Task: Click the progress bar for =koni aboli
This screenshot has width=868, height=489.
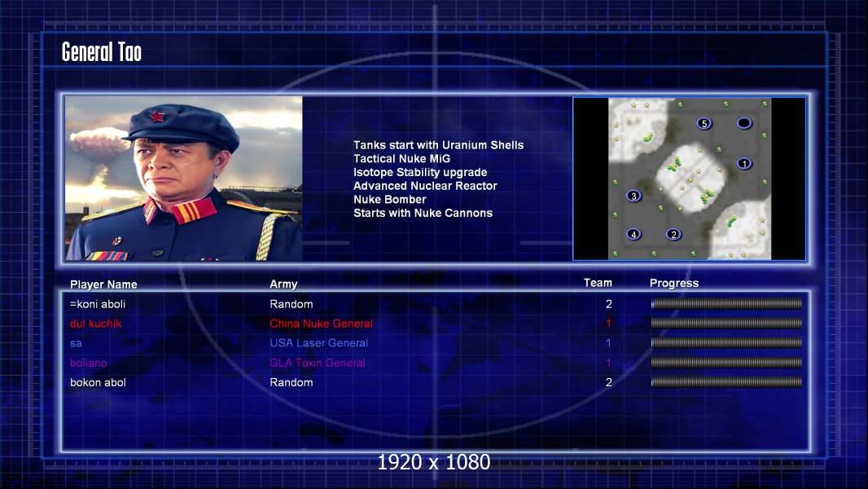Action: coord(726,304)
